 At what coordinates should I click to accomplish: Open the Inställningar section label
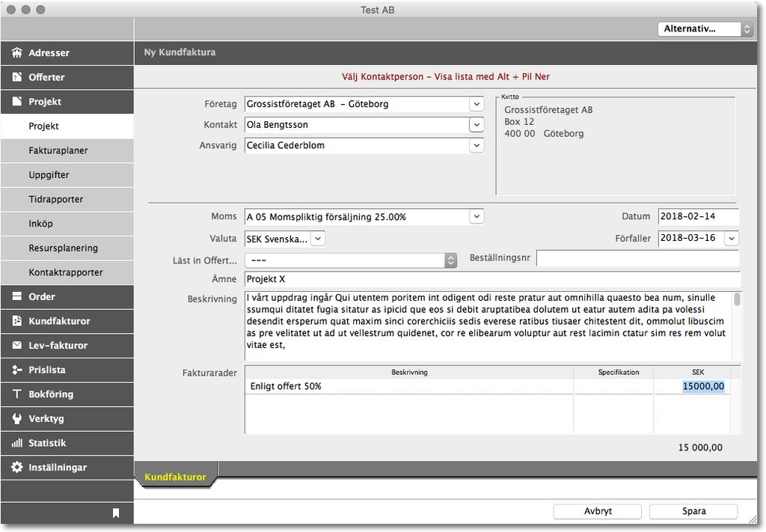[58, 468]
